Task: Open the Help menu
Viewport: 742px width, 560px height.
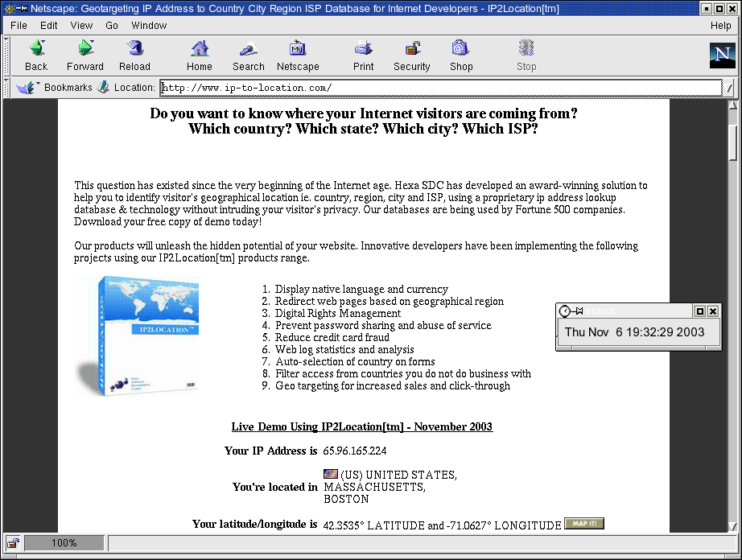Action: click(721, 26)
